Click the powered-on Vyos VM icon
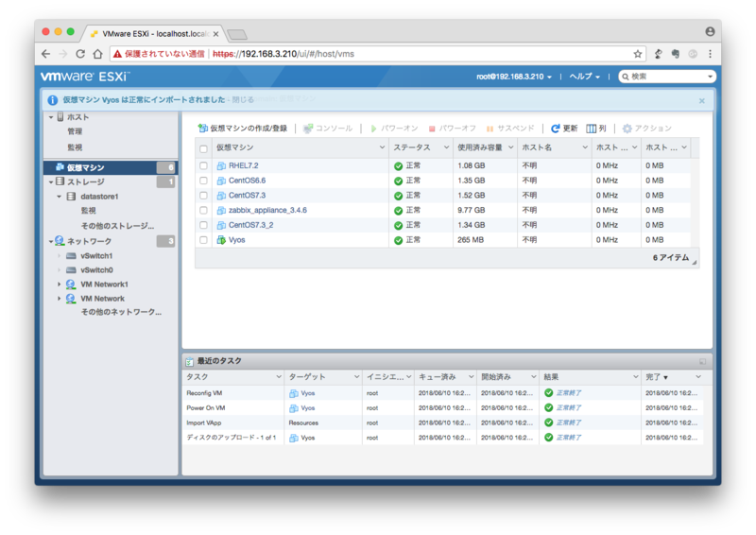The height and width of the screenshot is (535, 756). click(221, 240)
